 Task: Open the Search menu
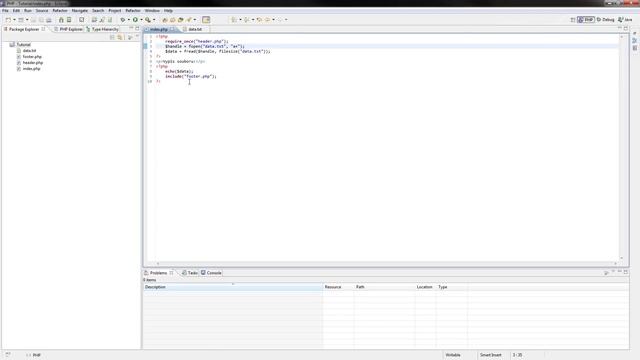click(x=98, y=11)
